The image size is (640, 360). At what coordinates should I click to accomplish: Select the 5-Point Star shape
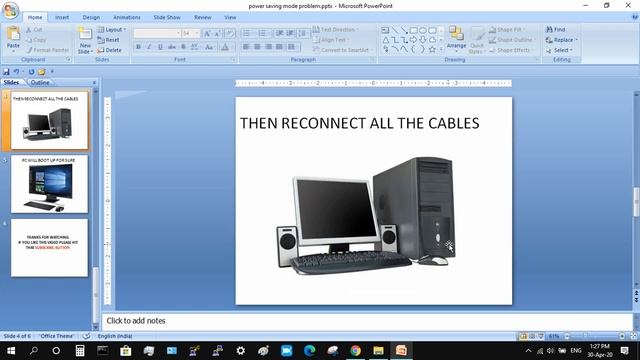[x=432, y=49]
